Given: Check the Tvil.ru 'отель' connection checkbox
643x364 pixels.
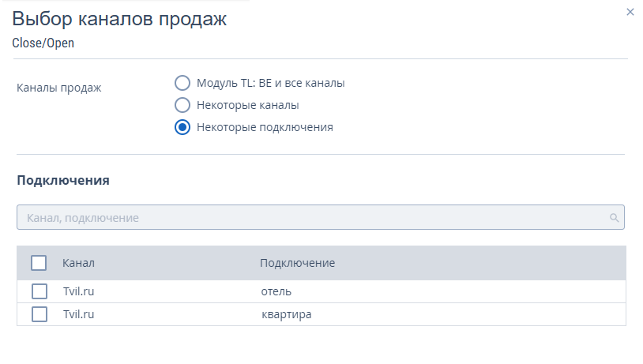Looking at the screenshot, I should (x=39, y=291).
